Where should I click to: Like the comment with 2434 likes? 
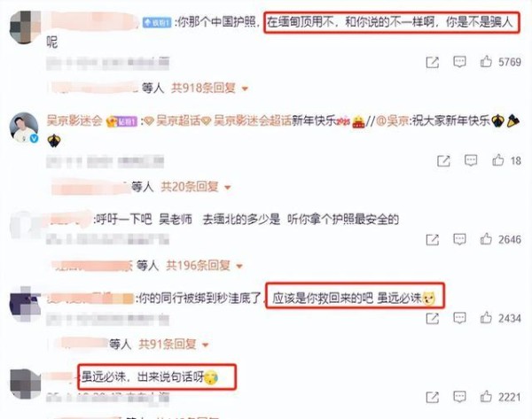click(x=486, y=318)
